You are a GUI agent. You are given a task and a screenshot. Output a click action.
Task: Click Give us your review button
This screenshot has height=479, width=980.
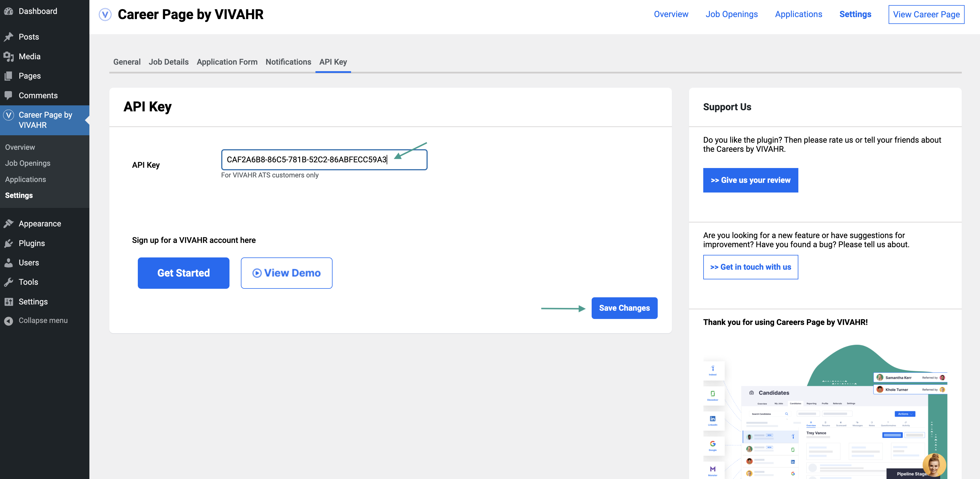[x=751, y=180]
